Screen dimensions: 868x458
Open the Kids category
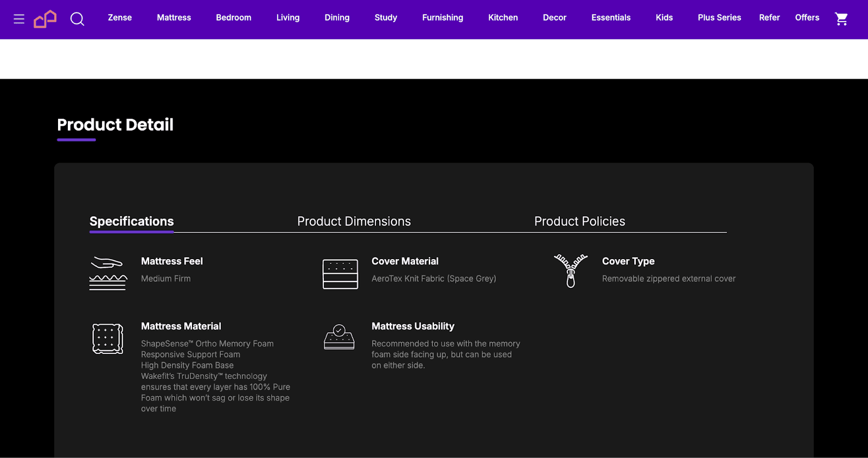click(664, 17)
